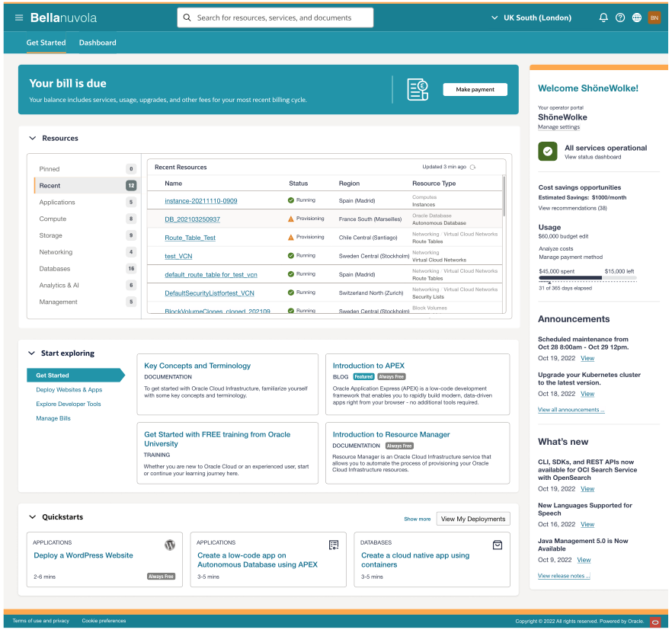
Task: Open the globe language selector
Action: pyautogui.click(x=637, y=17)
